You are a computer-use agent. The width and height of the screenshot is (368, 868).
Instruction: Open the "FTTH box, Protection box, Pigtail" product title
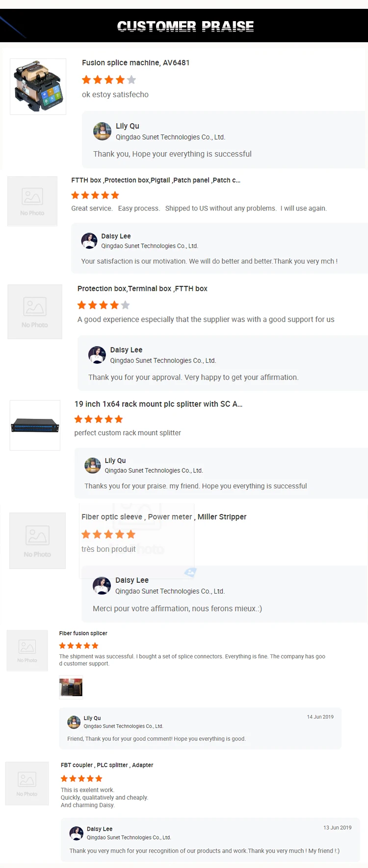pyautogui.click(x=156, y=180)
